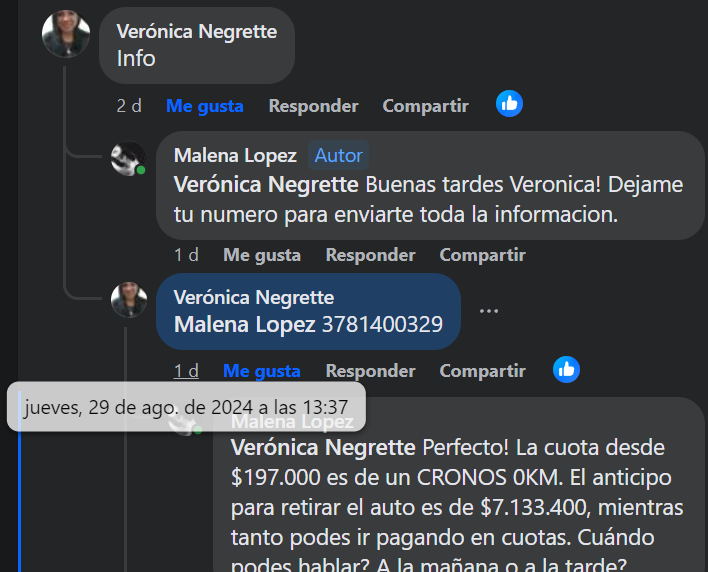Viewport: 708px width, 572px height.
Task: Open the underlined 1 d timestamp under phone number comment
Action: click(x=186, y=371)
